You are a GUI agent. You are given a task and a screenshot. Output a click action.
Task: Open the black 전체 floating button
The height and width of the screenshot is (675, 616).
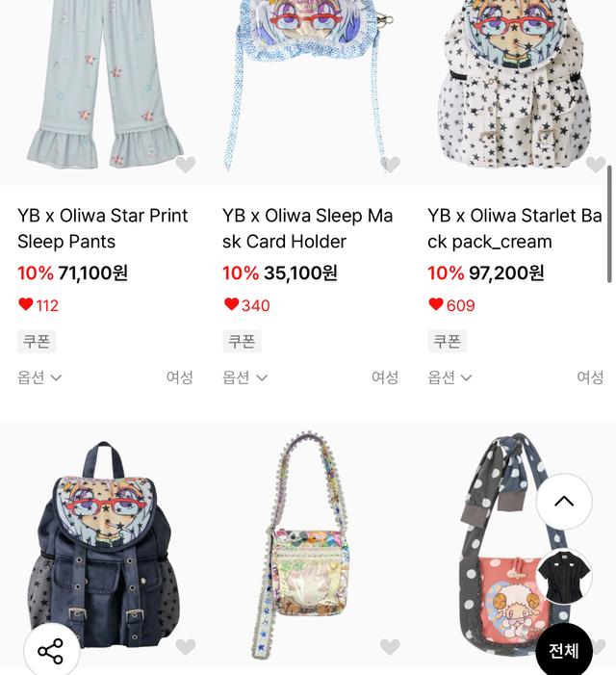(x=564, y=650)
